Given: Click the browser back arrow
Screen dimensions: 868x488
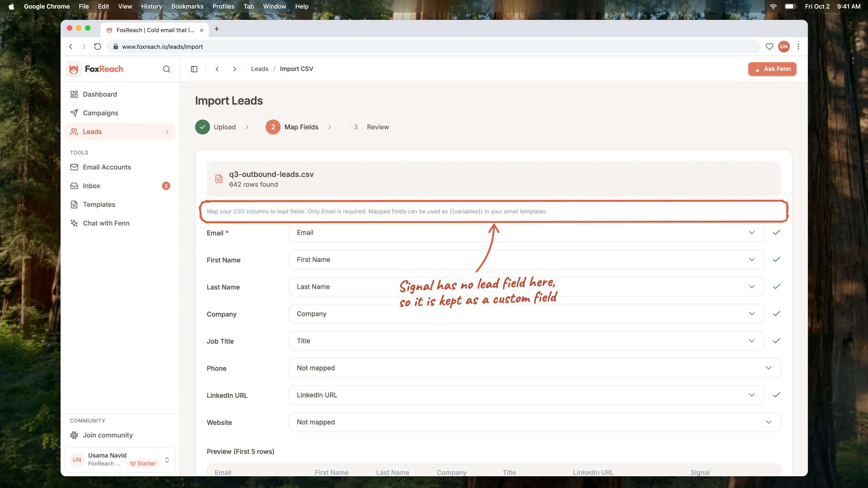Looking at the screenshot, I should (x=71, y=46).
